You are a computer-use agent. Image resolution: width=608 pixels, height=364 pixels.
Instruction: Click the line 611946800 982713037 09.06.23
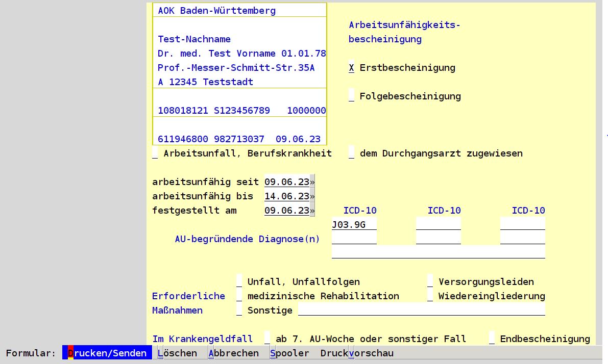(239, 139)
